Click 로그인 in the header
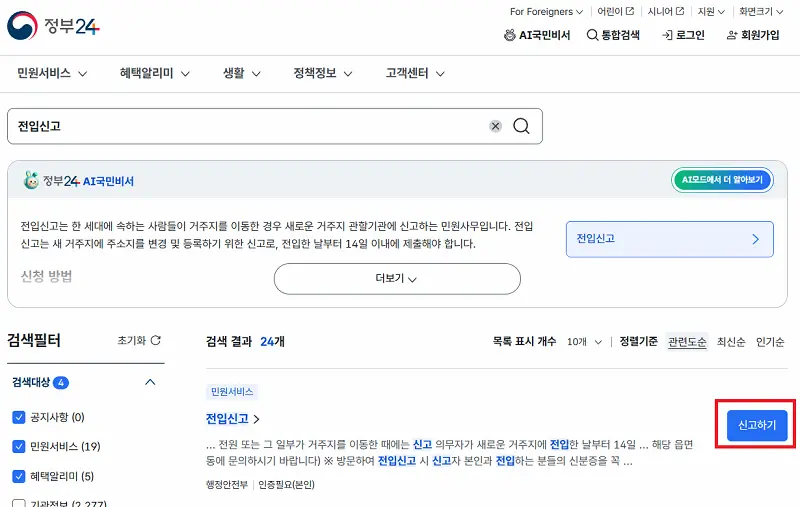This screenshot has height=507, width=800. (683, 35)
